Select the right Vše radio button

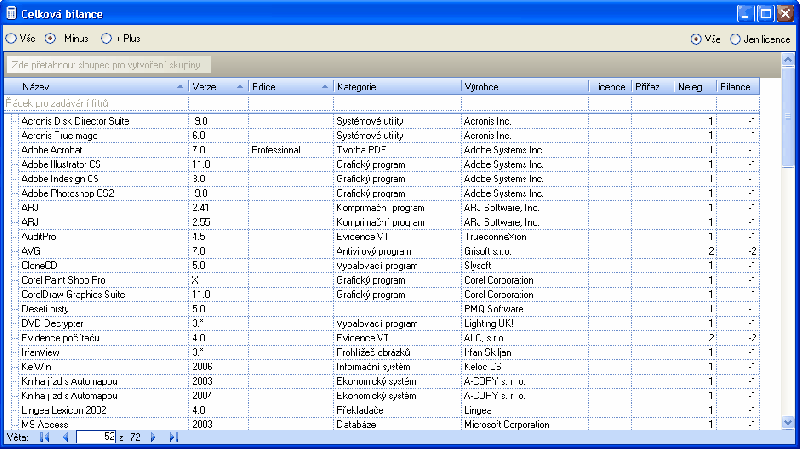pyautogui.click(x=696, y=39)
